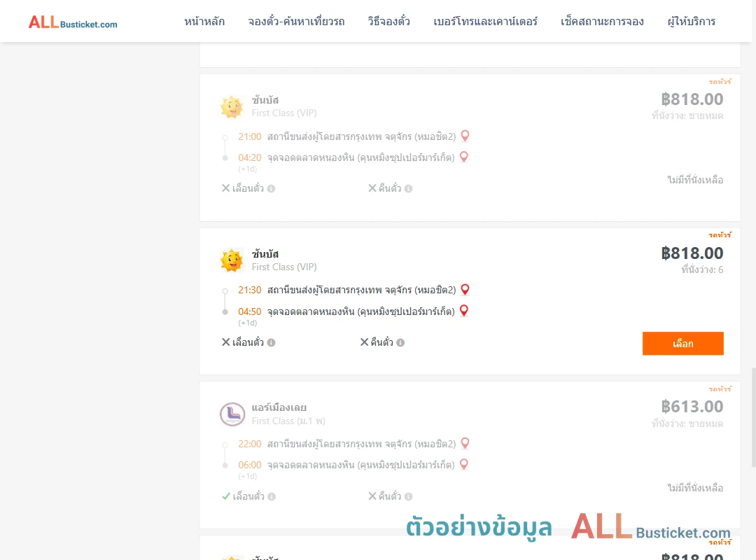The width and height of the screenshot is (756, 560).
Task: Click แอร์เมืองเลย operator logo
Action: coord(232,414)
